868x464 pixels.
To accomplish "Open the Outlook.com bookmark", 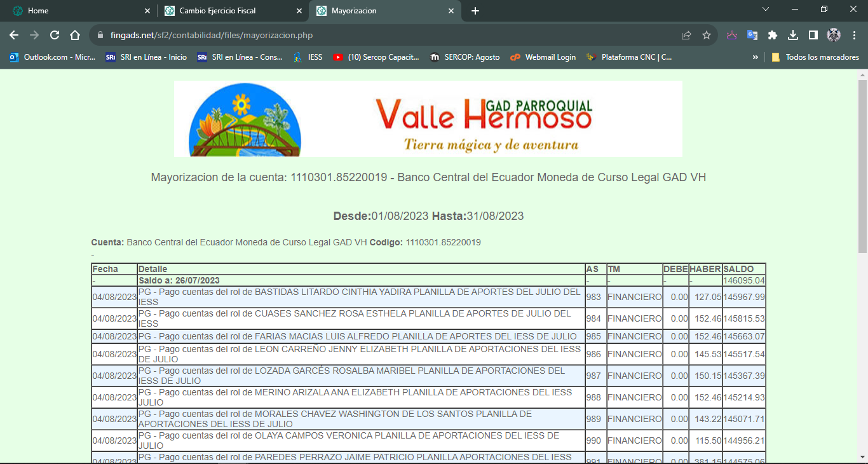I will 52,57.
